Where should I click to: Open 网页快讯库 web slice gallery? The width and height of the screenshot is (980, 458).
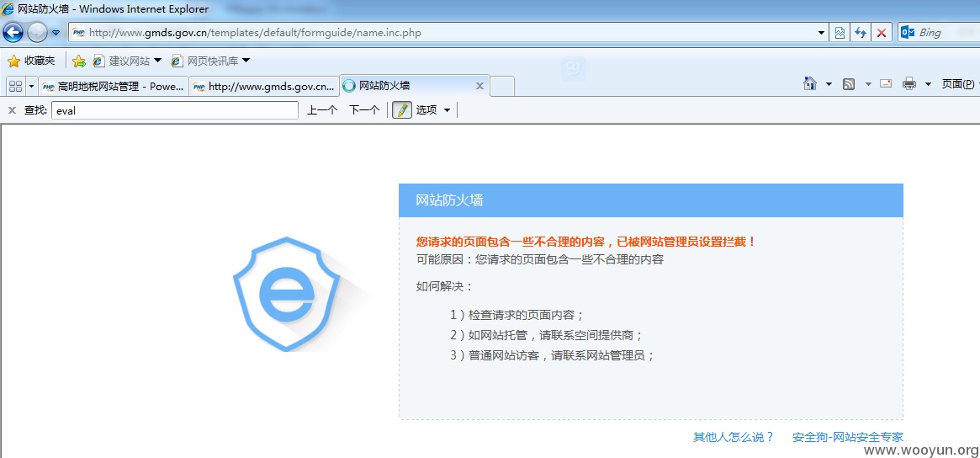point(205,61)
